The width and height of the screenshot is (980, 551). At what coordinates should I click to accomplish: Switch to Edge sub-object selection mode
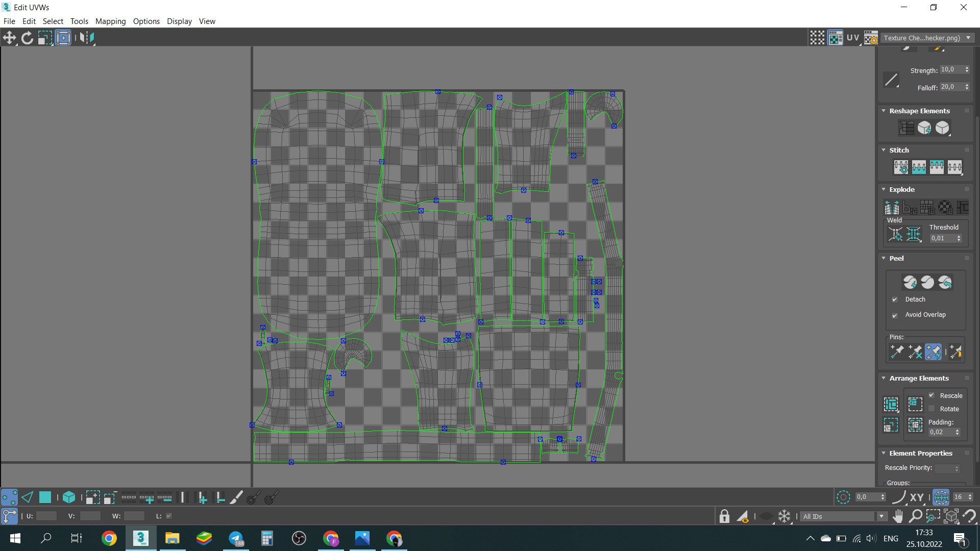(x=28, y=497)
